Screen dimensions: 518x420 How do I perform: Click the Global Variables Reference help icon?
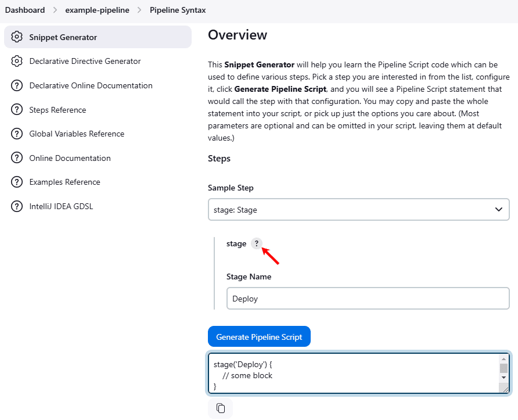coord(17,134)
